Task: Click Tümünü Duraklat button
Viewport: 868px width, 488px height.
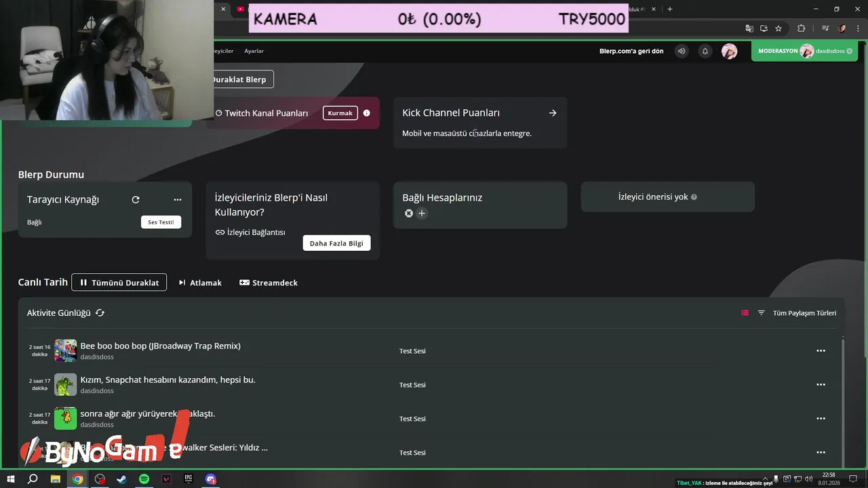Action: click(x=119, y=283)
